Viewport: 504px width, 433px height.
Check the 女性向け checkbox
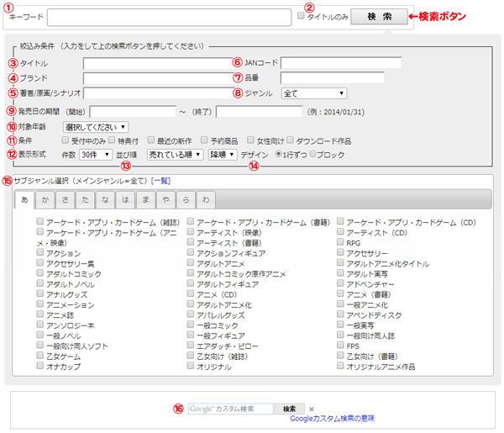pos(250,140)
